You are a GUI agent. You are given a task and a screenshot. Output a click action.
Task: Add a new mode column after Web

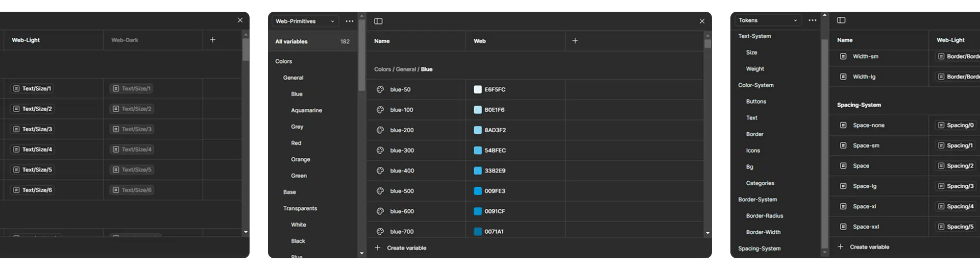click(x=575, y=41)
